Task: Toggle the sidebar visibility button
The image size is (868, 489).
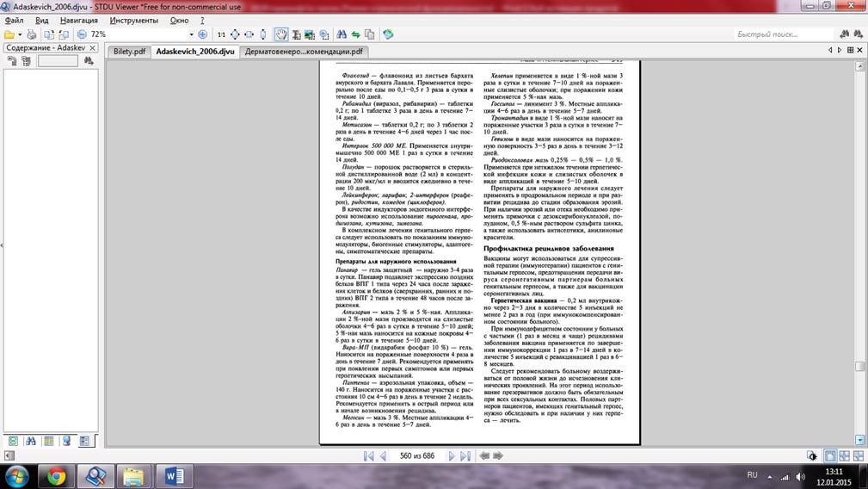Action: click(9, 455)
